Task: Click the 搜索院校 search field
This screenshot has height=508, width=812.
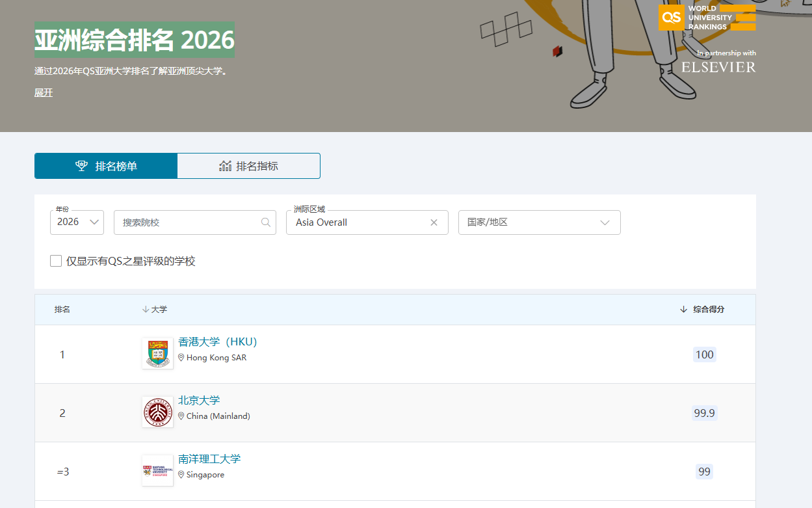Action: pyautogui.click(x=189, y=222)
